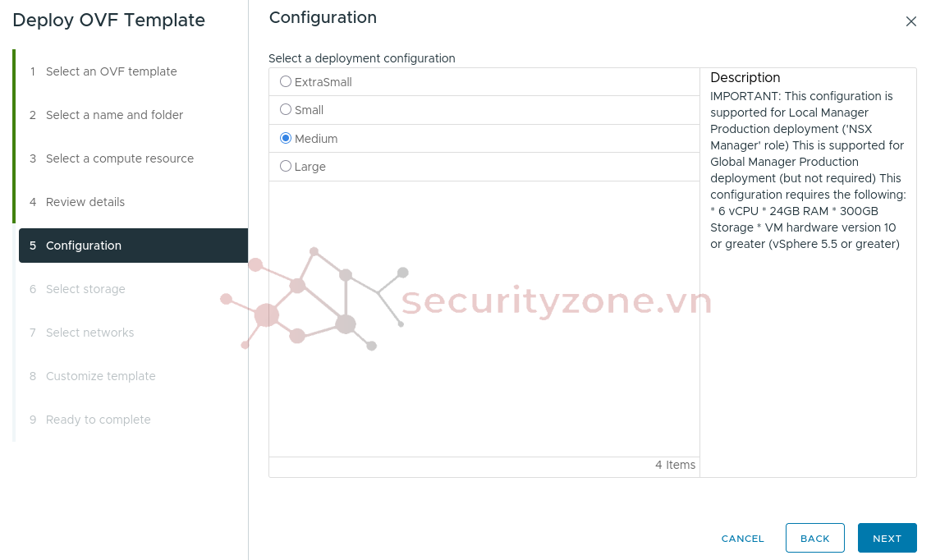Screen dimensions: 931x560
Task: Click step 8 Customize template
Action: [100, 376]
